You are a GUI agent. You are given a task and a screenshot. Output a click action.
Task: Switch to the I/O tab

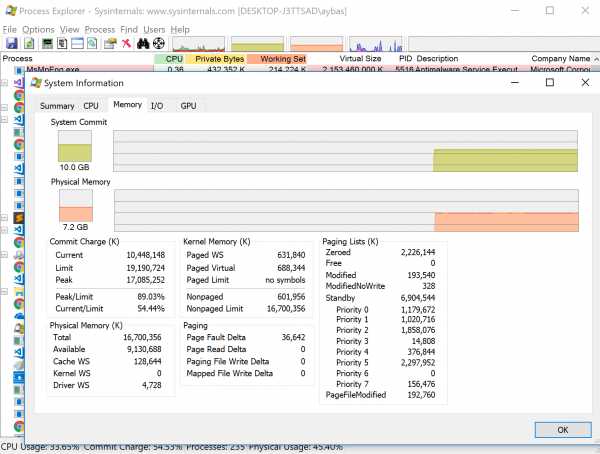tap(157, 106)
